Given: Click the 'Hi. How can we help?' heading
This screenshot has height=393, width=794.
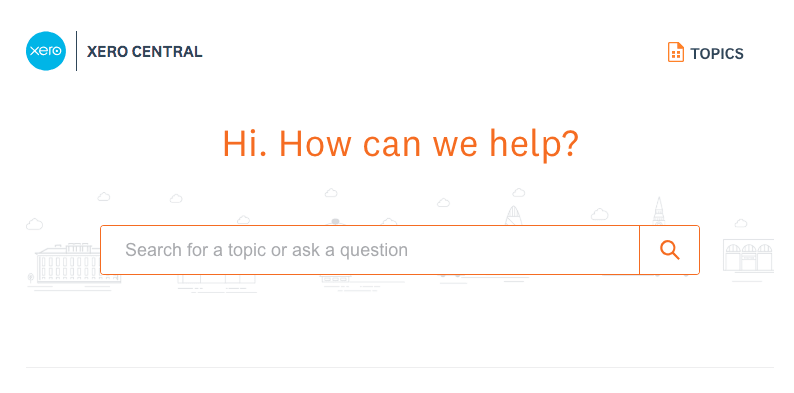Looking at the screenshot, I should pyautogui.click(x=401, y=144).
